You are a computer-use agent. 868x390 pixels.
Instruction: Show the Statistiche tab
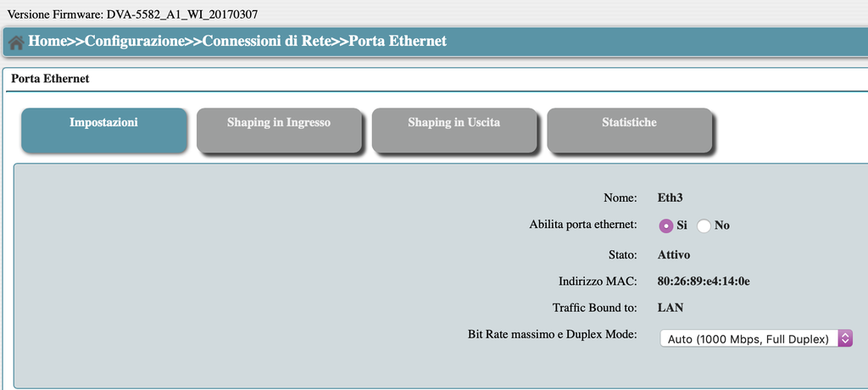(x=630, y=131)
